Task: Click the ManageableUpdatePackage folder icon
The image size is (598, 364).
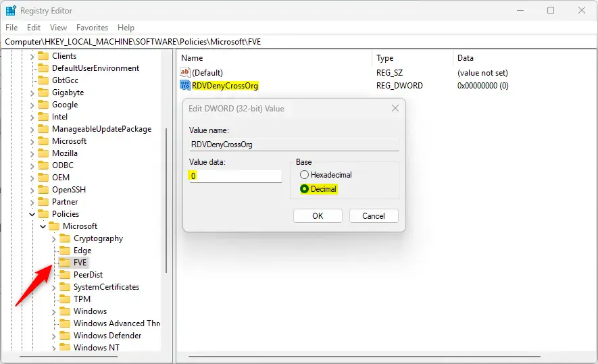Action: coord(43,129)
